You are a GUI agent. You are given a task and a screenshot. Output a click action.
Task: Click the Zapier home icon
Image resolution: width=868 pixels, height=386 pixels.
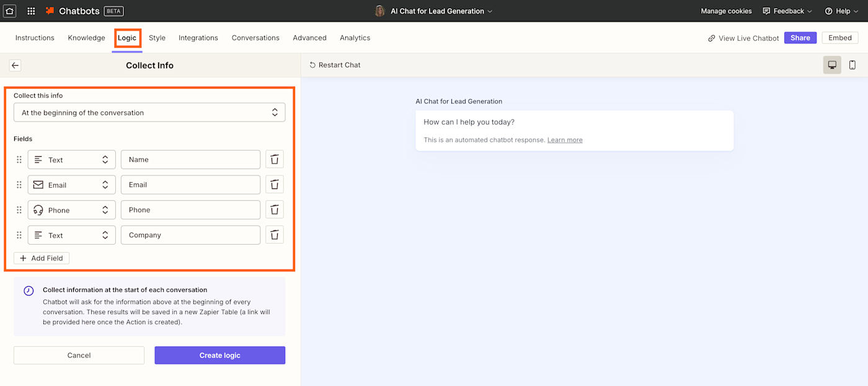10,11
